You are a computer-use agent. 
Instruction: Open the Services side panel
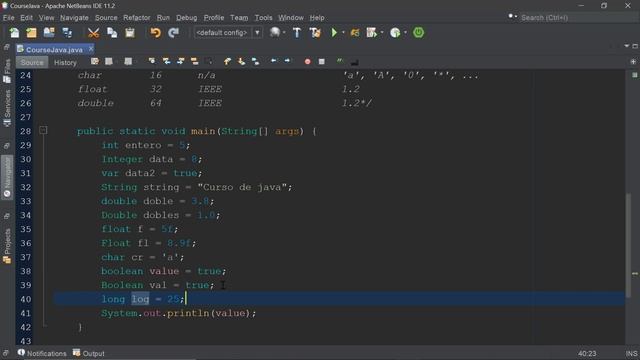pos(7,108)
